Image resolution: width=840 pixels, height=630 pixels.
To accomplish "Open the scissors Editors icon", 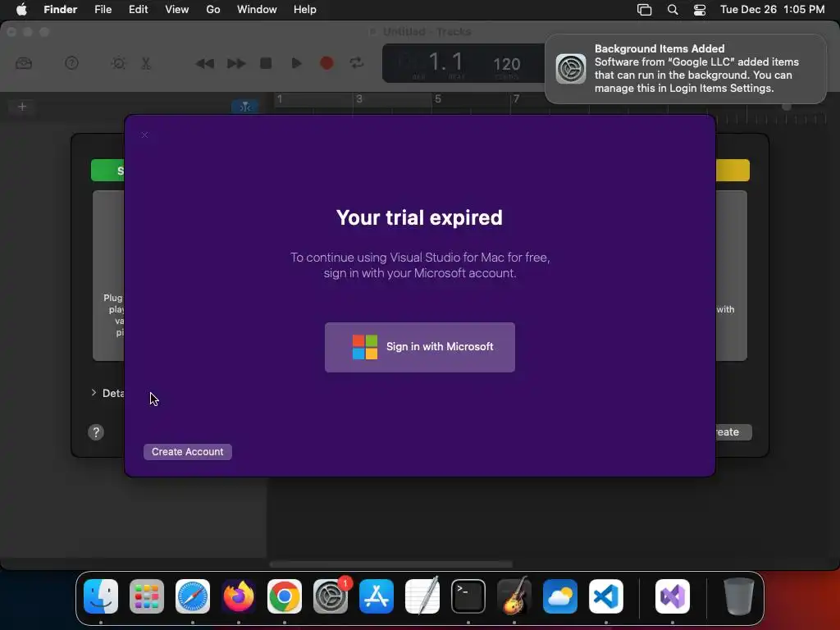I will coord(146,63).
